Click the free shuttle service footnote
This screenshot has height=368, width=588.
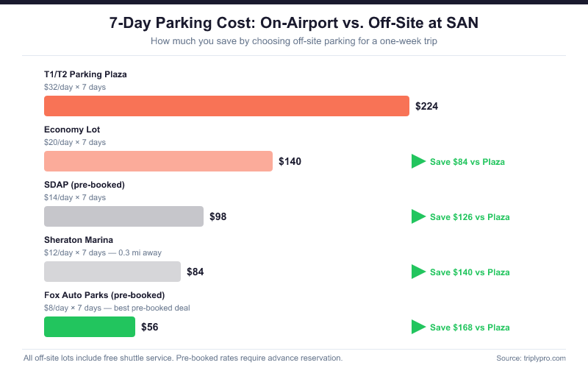pos(183,358)
